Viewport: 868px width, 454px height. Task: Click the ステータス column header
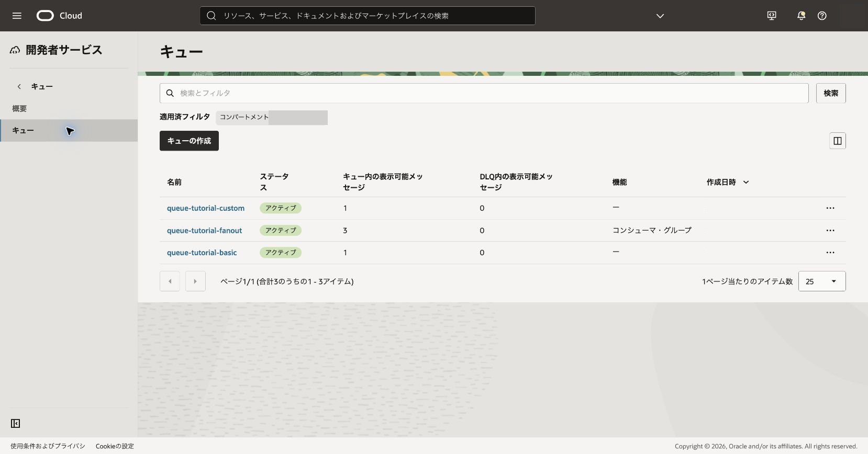pos(274,182)
